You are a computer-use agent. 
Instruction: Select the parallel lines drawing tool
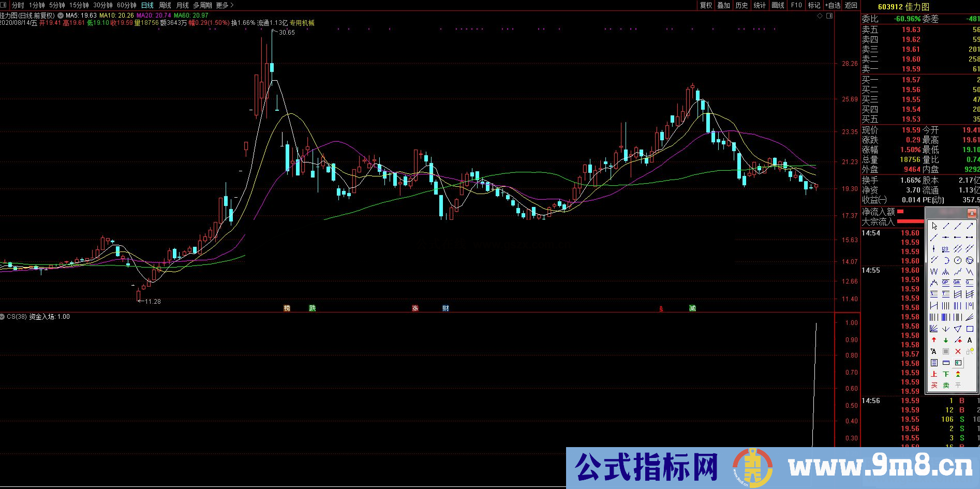[x=958, y=248]
